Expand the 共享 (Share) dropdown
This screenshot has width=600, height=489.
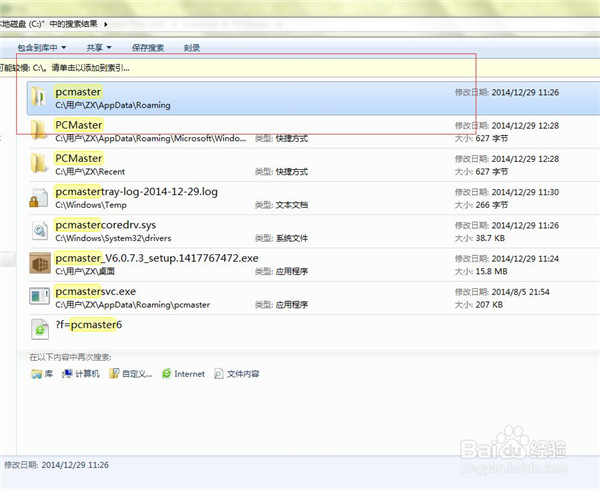[x=98, y=47]
